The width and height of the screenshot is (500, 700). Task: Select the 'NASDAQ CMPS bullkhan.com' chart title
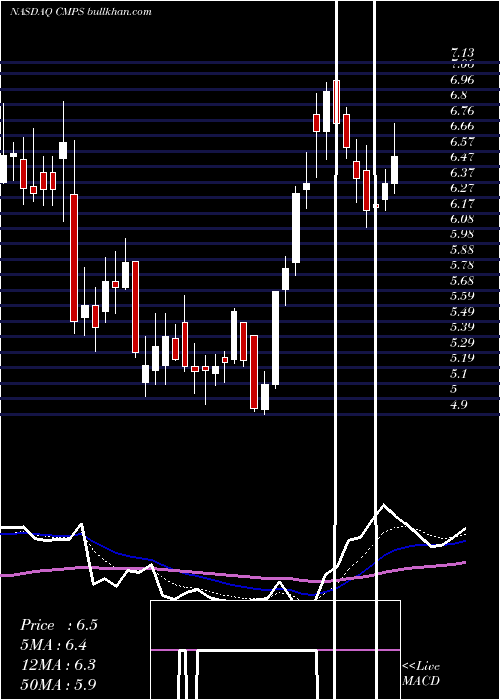coord(81,11)
